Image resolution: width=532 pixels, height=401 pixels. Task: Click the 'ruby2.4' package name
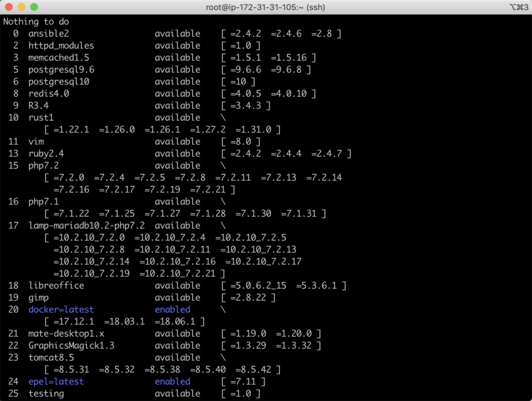(x=46, y=154)
